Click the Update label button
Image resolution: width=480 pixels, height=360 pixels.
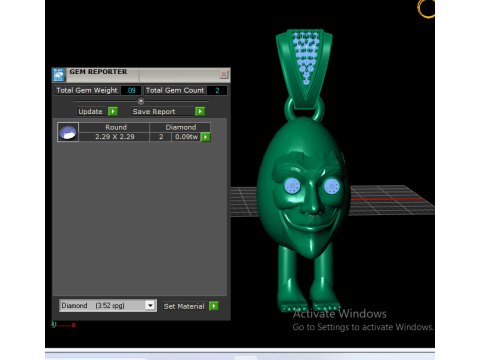90,112
